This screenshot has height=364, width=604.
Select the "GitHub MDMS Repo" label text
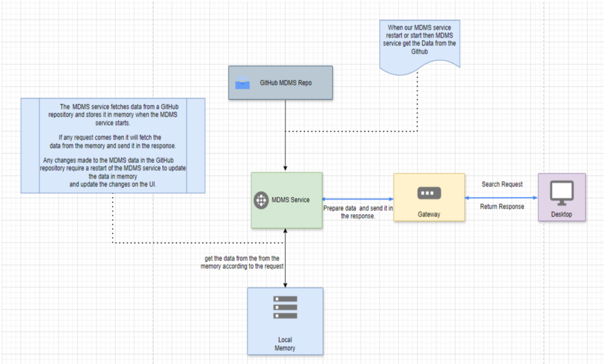click(x=286, y=84)
